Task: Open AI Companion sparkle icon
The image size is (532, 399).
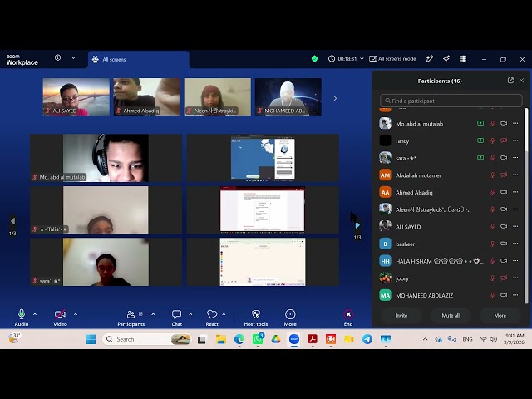Action: (446, 59)
